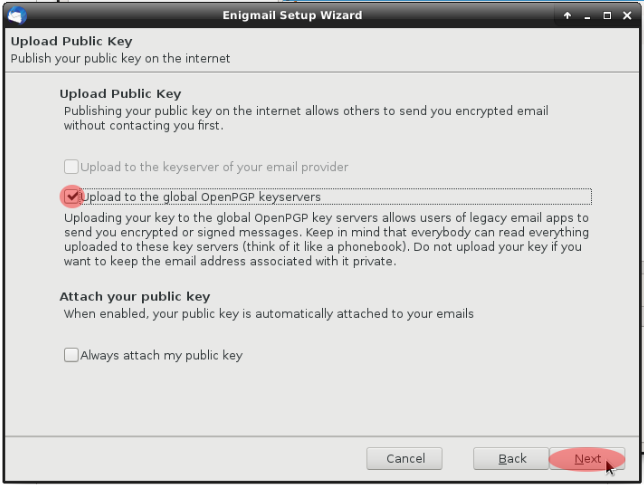Enable the Always attach my public key checkbox
The width and height of the screenshot is (644, 486).
pos(72,355)
